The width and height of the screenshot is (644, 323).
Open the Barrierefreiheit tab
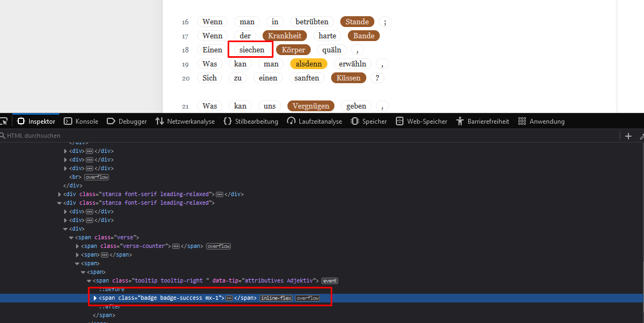pos(482,121)
